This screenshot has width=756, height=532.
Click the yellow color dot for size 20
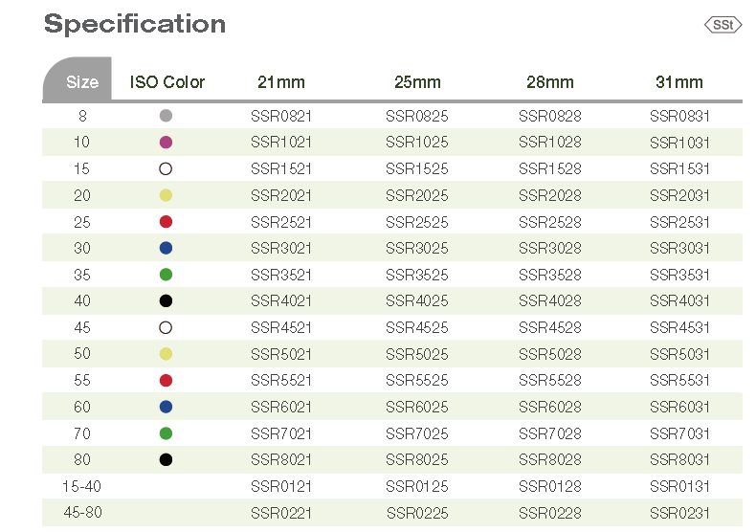click(166, 195)
